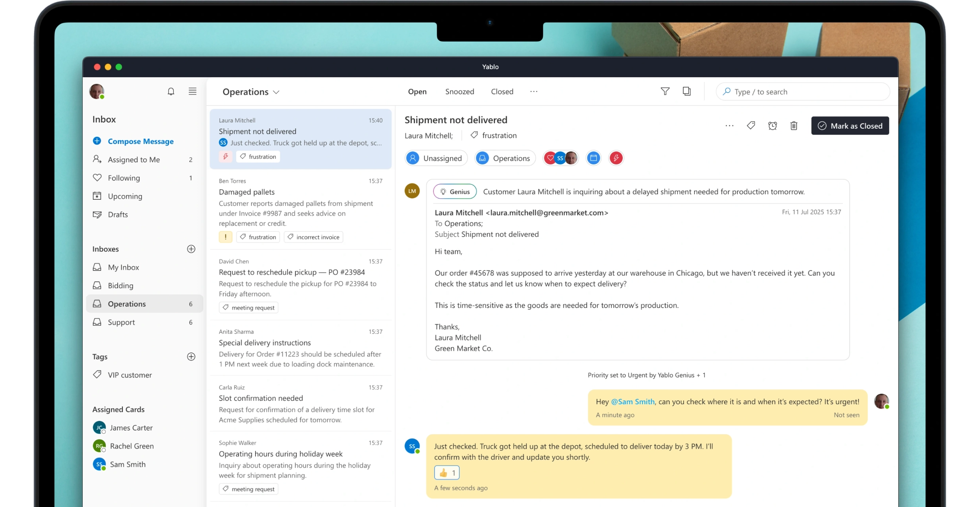Click the red urgent lightning icon
Screen dimensions: 980x507
coord(616,158)
